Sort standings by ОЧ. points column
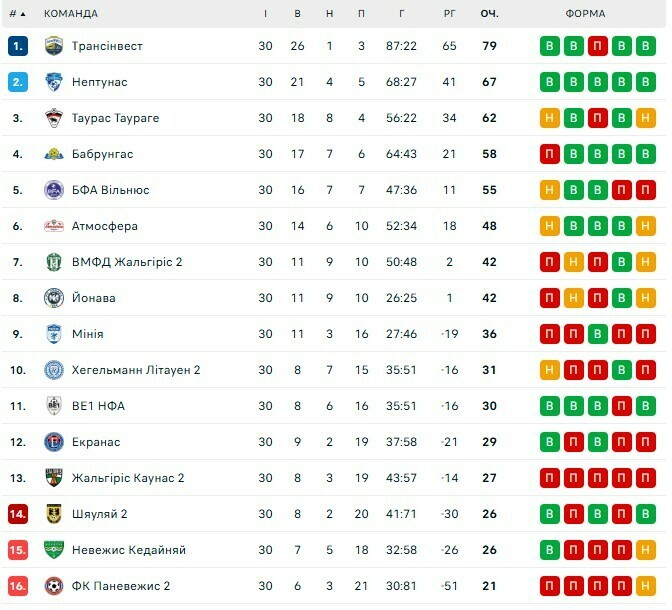Image resolution: width=672 pixels, height=610 pixels. click(x=490, y=14)
